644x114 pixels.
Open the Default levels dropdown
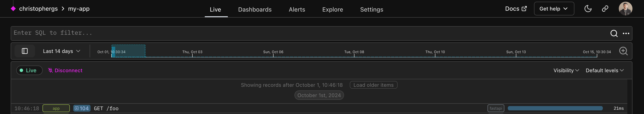[x=604, y=70]
